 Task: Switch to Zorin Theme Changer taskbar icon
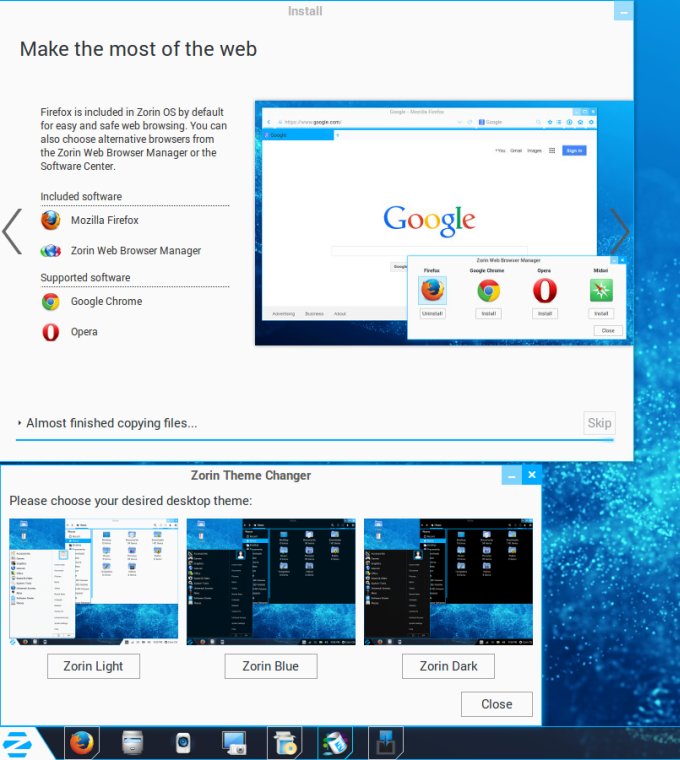pos(335,743)
